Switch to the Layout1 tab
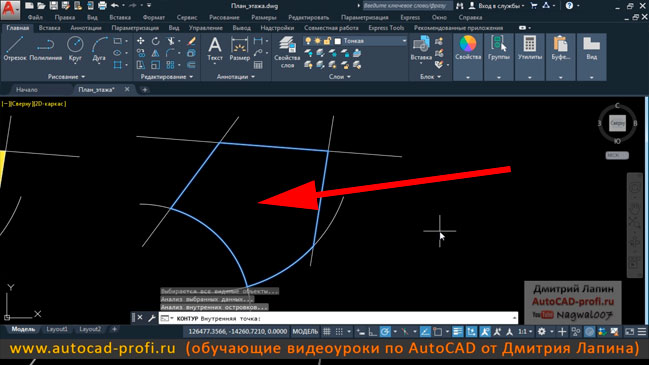The height and width of the screenshot is (365, 649). (57, 329)
